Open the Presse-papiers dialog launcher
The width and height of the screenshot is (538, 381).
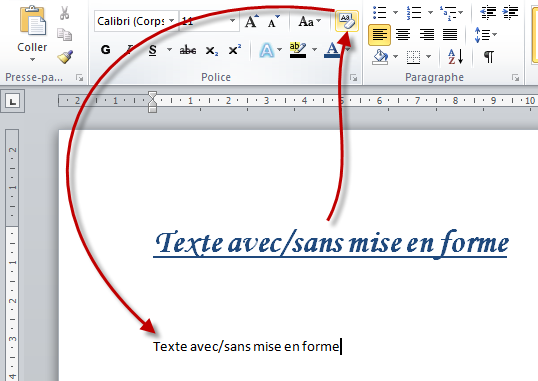coord(80,78)
